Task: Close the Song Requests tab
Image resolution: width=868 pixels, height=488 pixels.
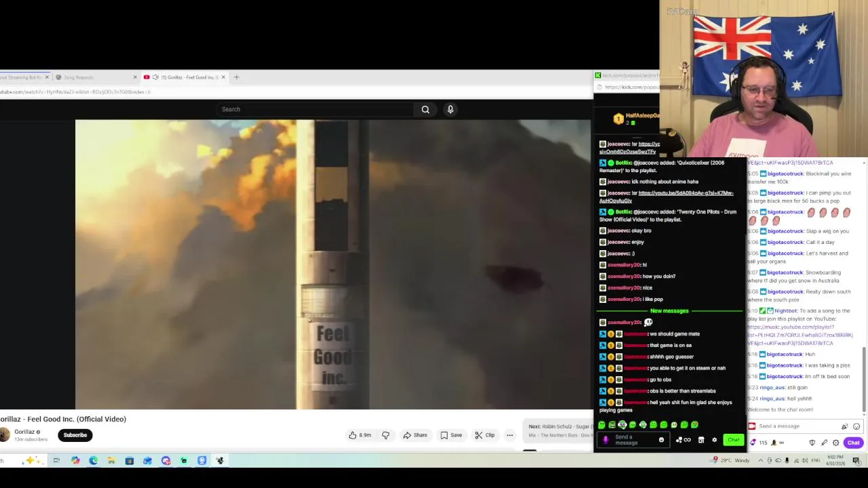Action: click(135, 77)
